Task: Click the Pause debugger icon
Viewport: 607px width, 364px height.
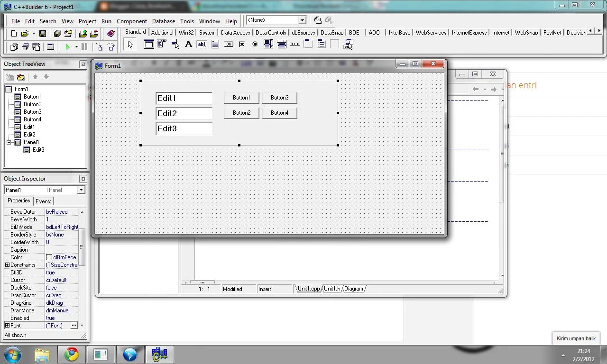Action: tap(84, 47)
